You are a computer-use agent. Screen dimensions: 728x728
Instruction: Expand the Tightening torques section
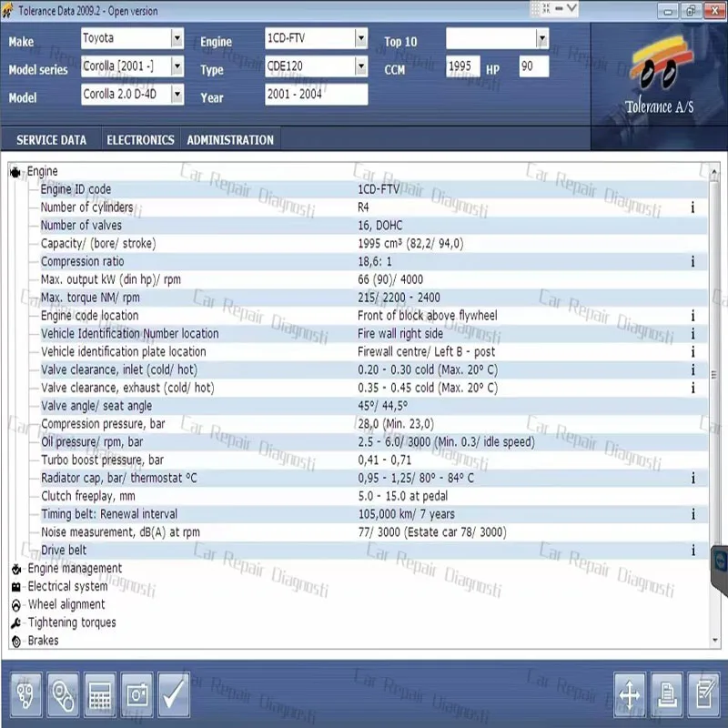(x=16, y=623)
